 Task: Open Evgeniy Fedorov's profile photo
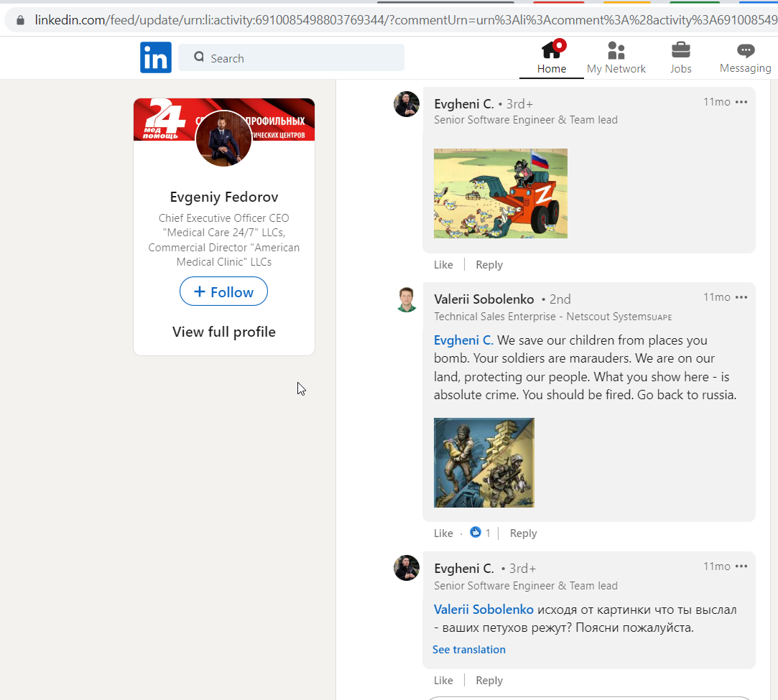pos(224,139)
